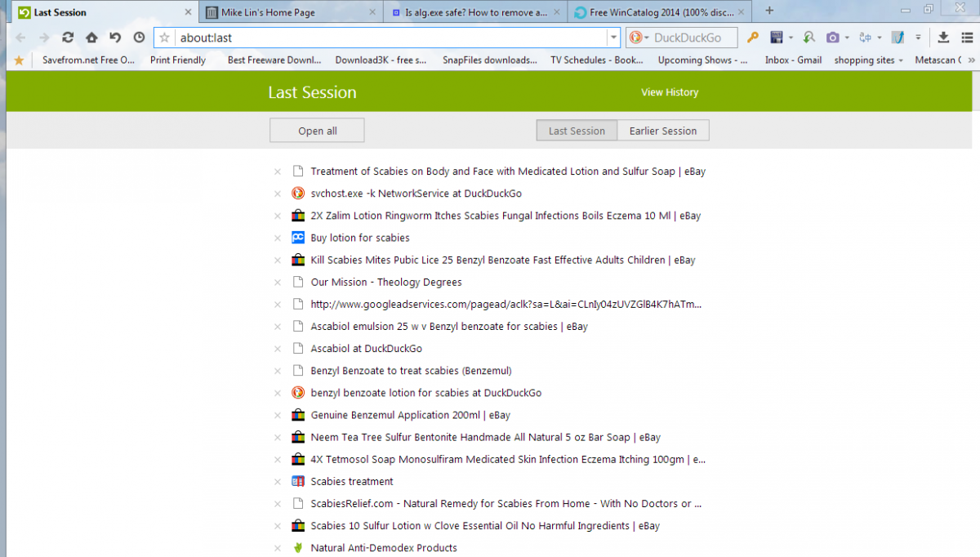The height and width of the screenshot is (557, 980).
Task: Open the Print Friendly bookmark
Action: (178, 60)
